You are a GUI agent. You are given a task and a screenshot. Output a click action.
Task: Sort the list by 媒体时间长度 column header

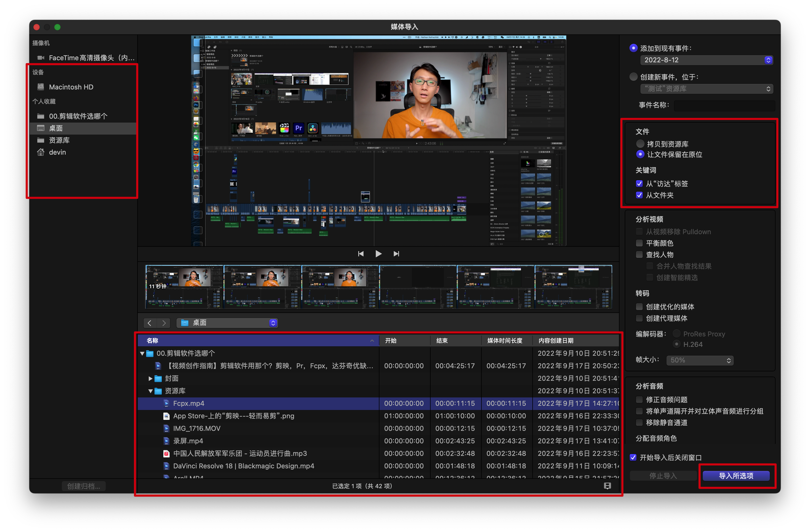point(504,341)
